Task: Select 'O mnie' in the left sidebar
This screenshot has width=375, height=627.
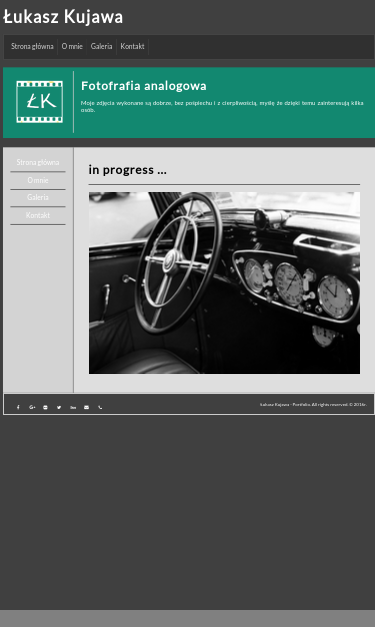Action: [38, 180]
